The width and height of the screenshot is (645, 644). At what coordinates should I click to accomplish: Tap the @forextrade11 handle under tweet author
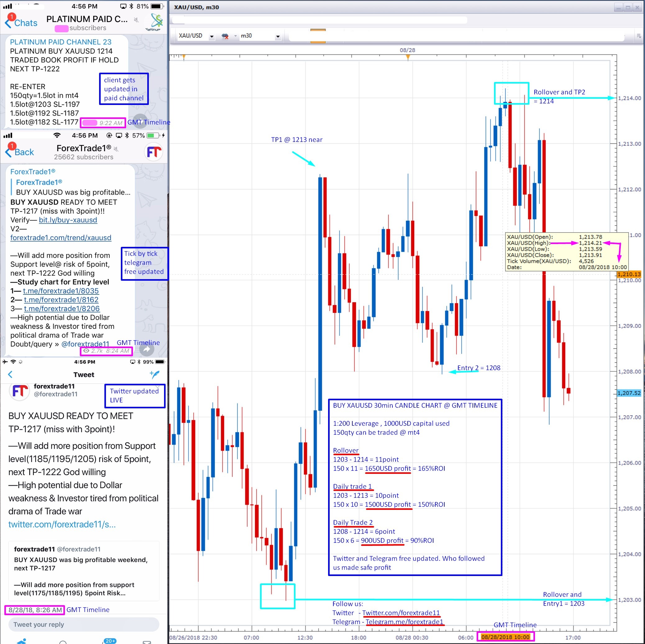tap(55, 394)
